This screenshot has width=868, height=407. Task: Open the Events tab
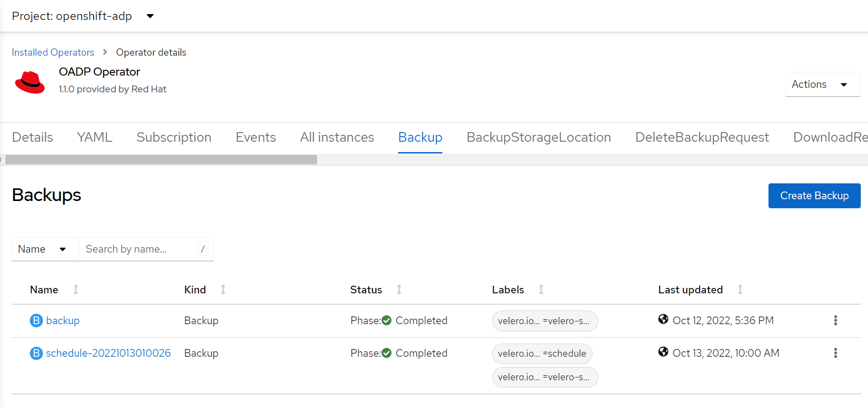(256, 137)
